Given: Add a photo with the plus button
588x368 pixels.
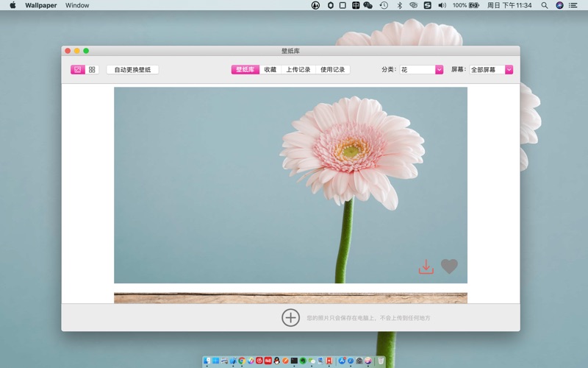Looking at the screenshot, I should (290, 318).
